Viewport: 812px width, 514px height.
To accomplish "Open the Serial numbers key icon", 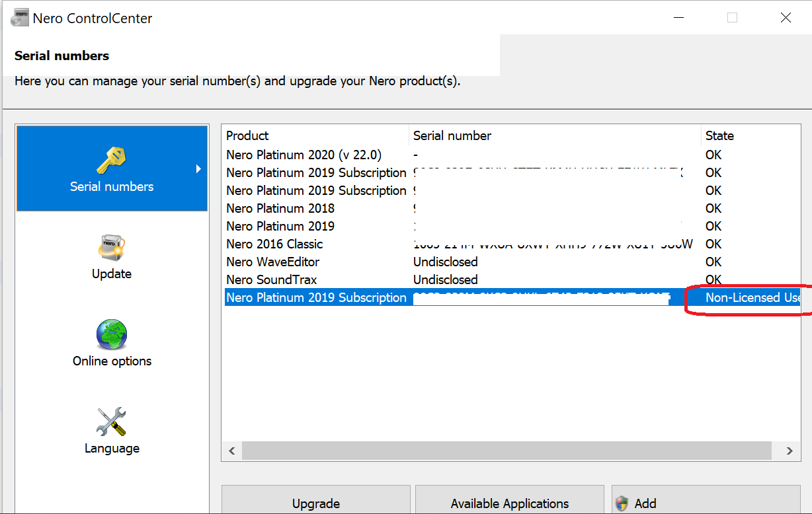I will 112,161.
